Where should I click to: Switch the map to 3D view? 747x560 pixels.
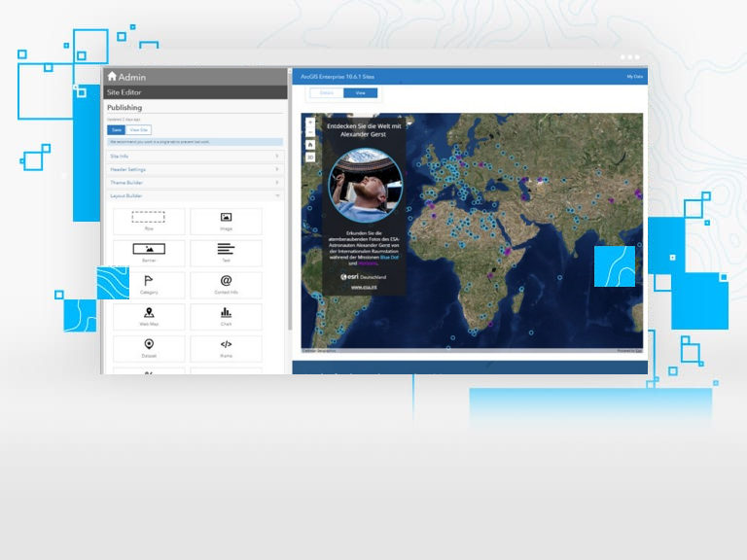[310, 157]
